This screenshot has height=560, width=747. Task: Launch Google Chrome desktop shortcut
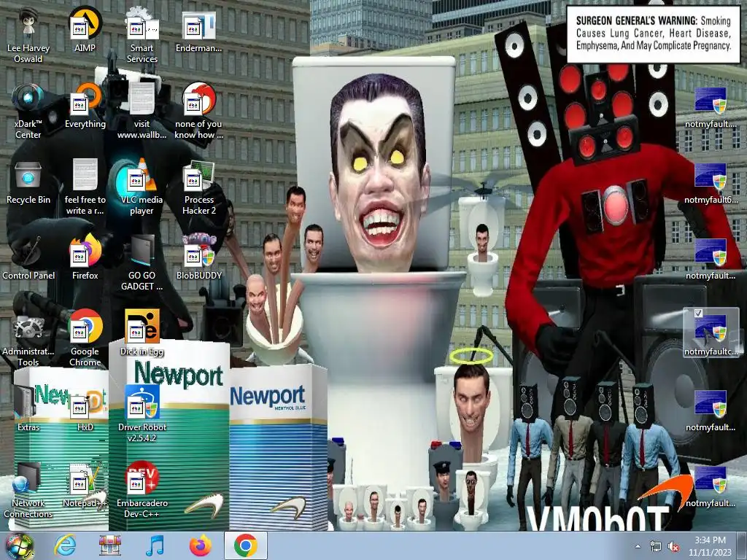(85, 338)
